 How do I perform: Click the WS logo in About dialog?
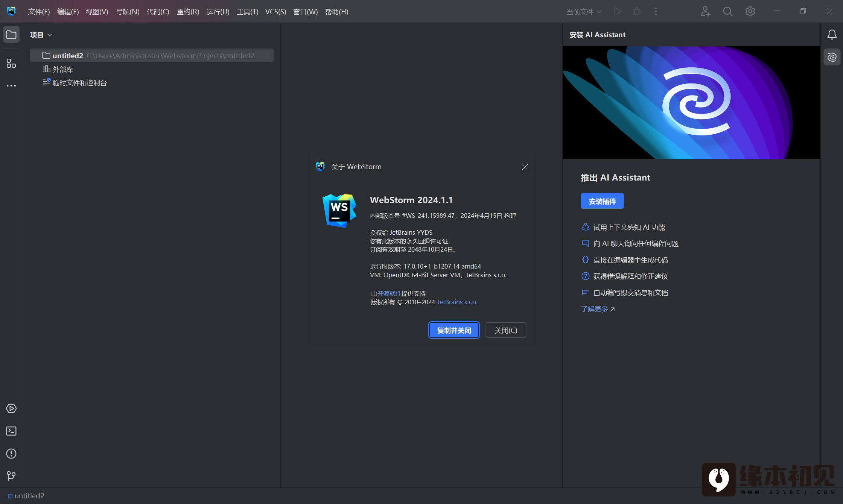(339, 211)
